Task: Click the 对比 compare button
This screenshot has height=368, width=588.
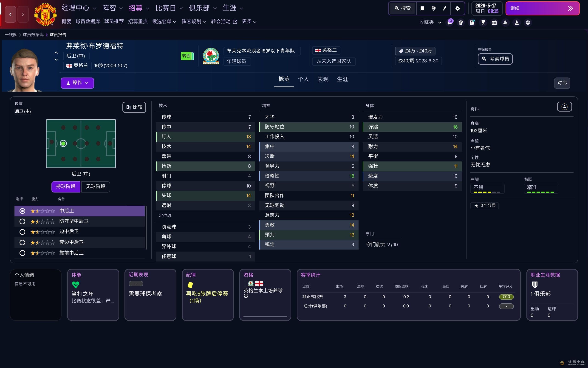Action: (562, 83)
